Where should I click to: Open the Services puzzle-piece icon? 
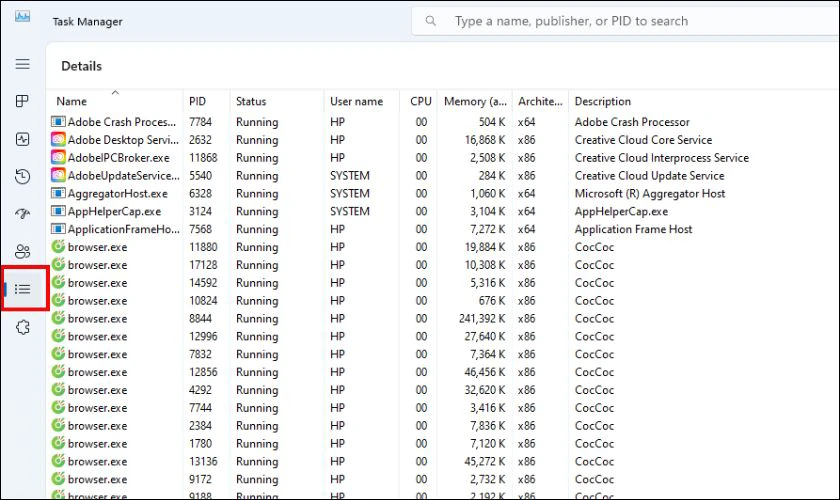(22, 327)
